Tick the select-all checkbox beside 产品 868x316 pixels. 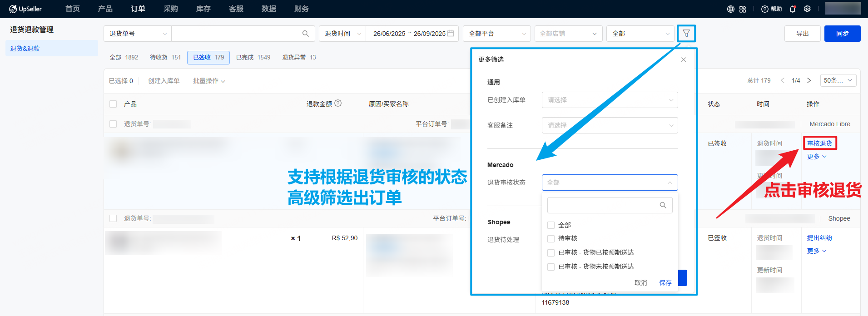pos(113,104)
